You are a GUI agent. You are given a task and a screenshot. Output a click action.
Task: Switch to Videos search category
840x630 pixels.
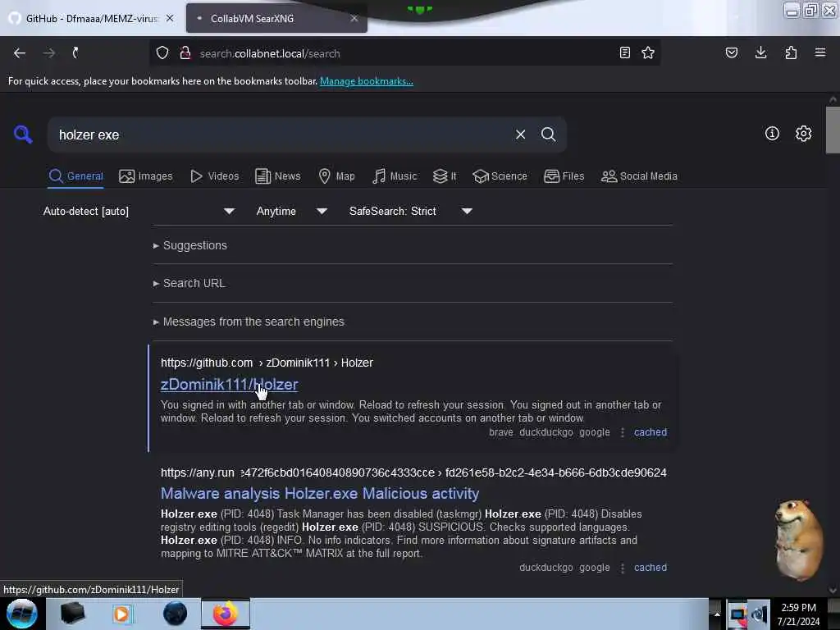coord(214,176)
